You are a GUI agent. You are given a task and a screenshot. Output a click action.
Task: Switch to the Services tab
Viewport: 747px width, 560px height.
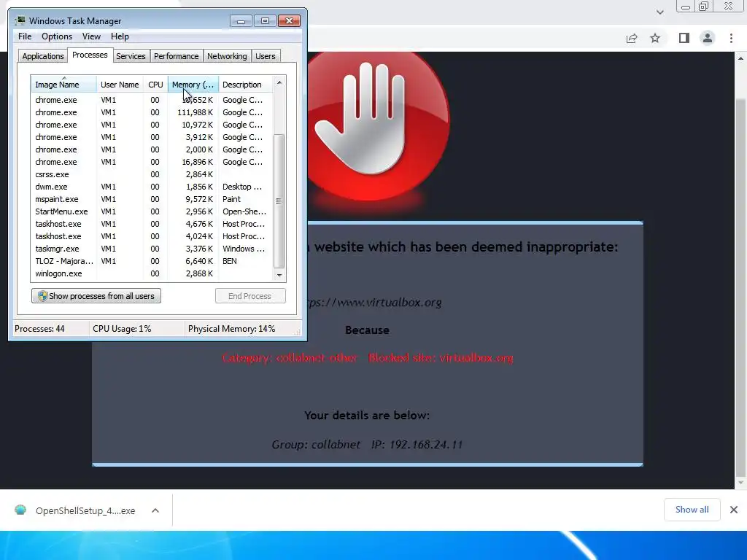pos(131,56)
